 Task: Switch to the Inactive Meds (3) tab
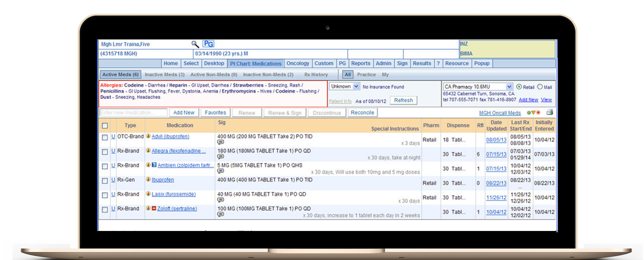[x=165, y=75]
